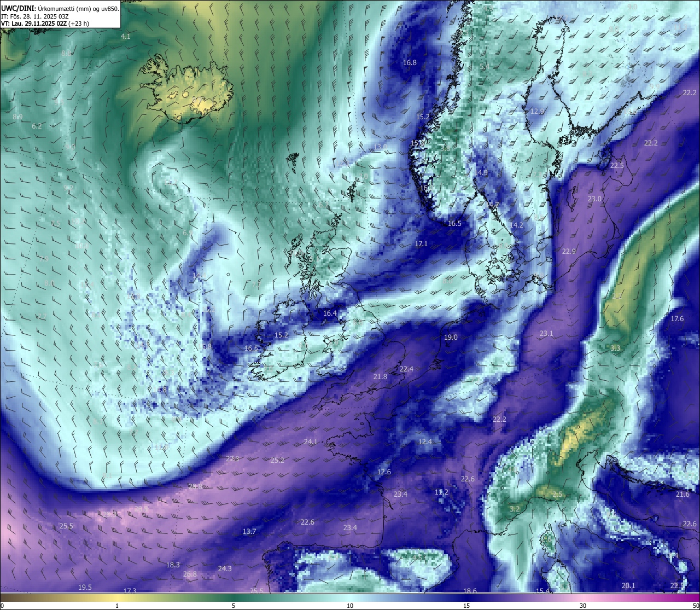Viewport: 700px width, 610px height.
Task: Select the 17.3 value label
Action: [130, 590]
